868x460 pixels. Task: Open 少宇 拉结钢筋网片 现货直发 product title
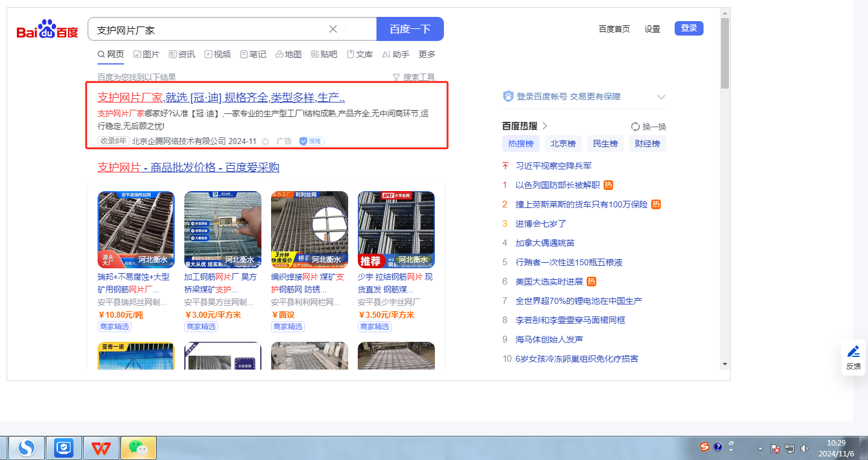point(395,283)
